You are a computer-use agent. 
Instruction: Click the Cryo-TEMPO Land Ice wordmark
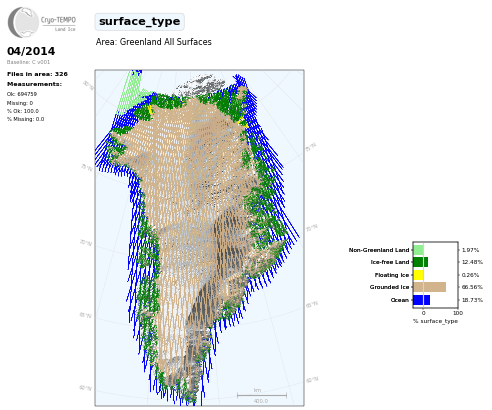click(x=58, y=23)
